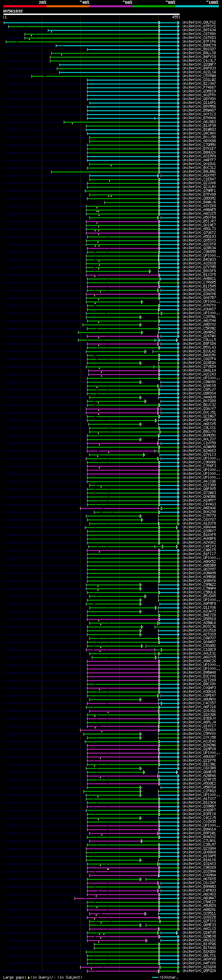This screenshot has width=222, height=980.
Task: Select hit UniRef100_B1A1I6
Action: [x=199, y=860]
